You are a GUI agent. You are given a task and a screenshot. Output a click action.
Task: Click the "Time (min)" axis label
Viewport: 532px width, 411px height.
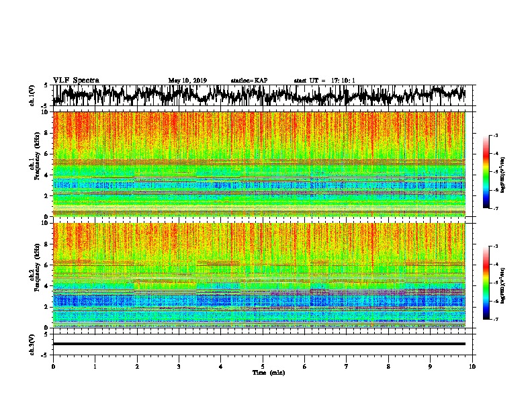click(x=269, y=373)
